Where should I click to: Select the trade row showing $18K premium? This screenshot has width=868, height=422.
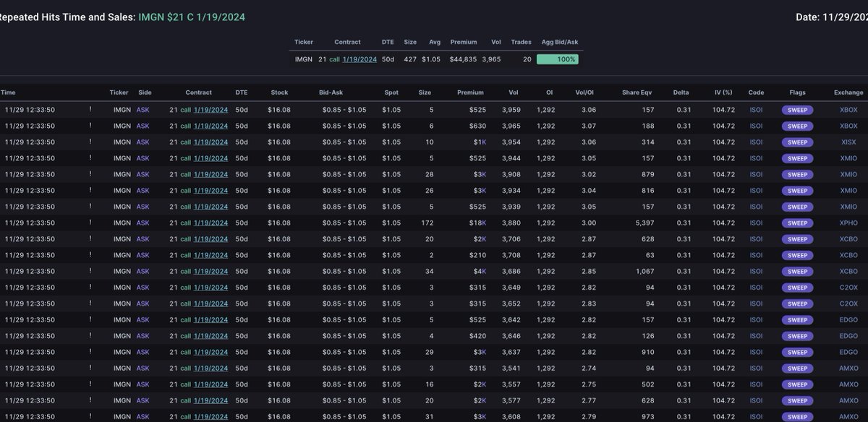(x=434, y=223)
